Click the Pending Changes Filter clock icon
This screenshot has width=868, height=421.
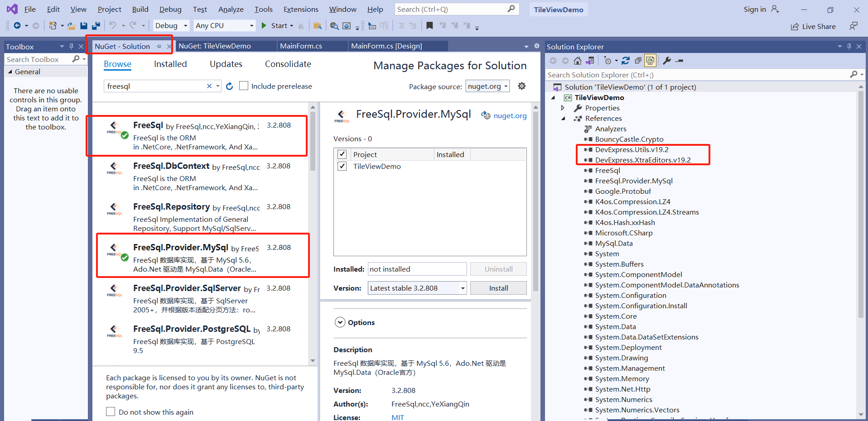[x=608, y=61]
